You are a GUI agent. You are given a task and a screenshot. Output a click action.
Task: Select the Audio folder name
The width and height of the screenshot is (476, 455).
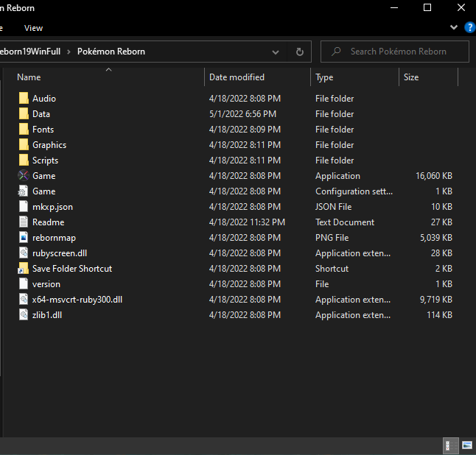click(44, 99)
